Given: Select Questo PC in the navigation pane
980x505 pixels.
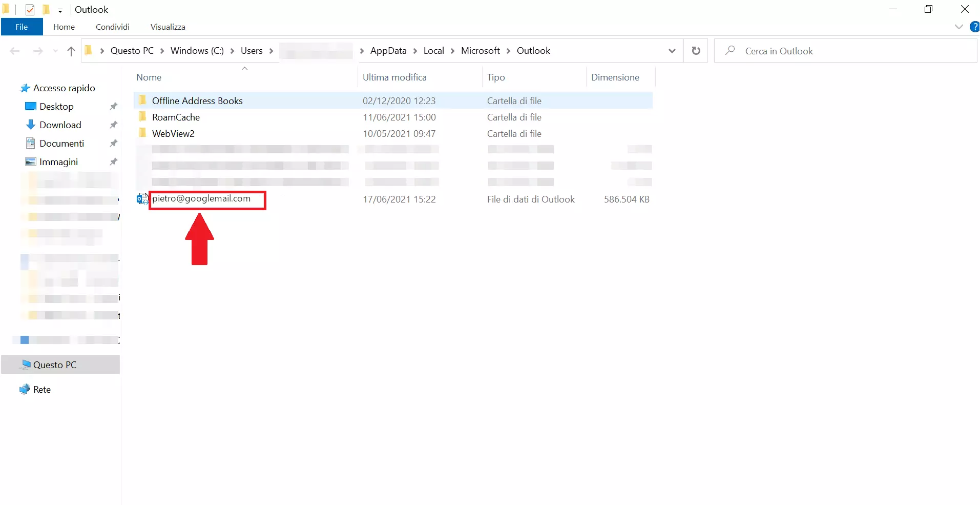Looking at the screenshot, I should (x=60, y=365).
